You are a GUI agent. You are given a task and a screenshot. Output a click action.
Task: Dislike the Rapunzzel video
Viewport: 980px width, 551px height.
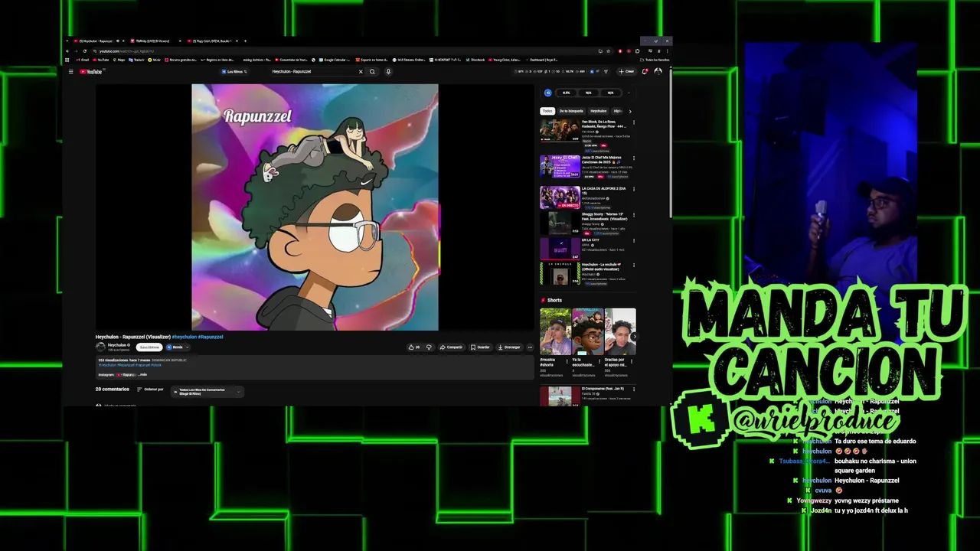point(429,347)
